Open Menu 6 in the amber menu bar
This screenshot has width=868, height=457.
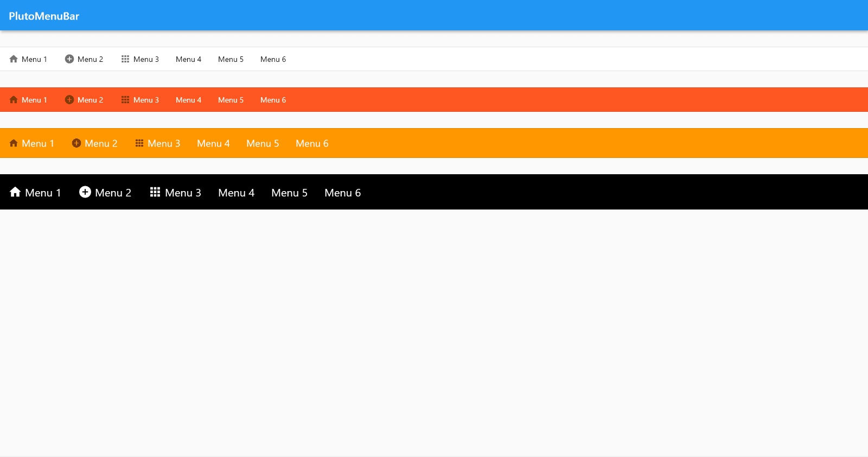coord(312,143)
